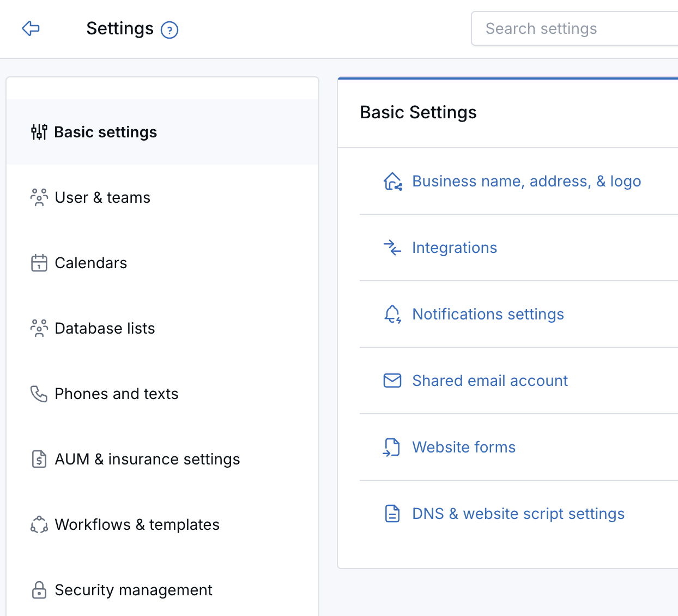Click the Workflows & templates cycle icon
This screenshot has height=616, width=678.
(39, 524)
